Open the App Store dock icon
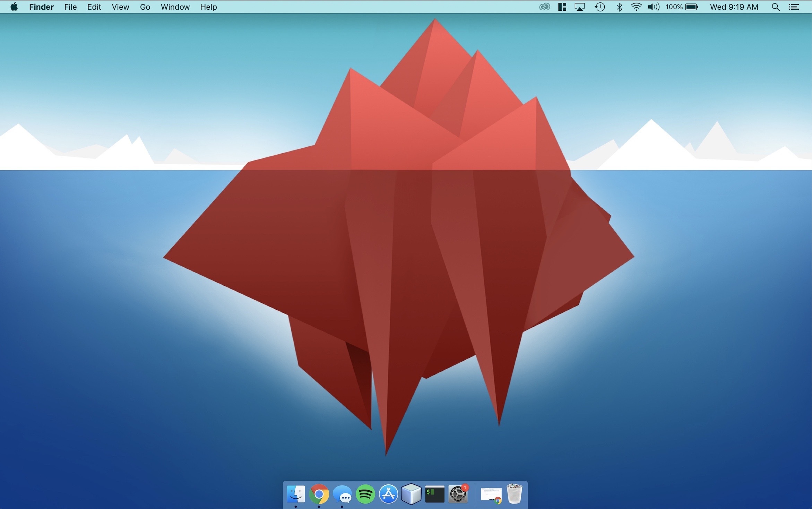 [x=388, y=494]
